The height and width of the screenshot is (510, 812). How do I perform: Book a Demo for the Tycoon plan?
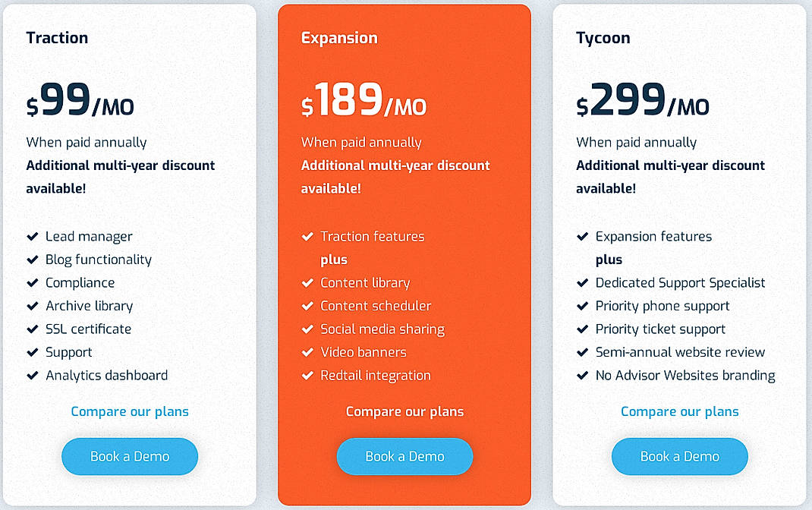[x=679, y=456]
